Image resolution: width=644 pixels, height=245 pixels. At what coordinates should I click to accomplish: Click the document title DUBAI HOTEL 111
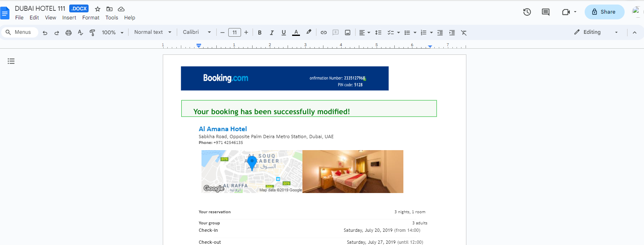click(x=40, y=9)
